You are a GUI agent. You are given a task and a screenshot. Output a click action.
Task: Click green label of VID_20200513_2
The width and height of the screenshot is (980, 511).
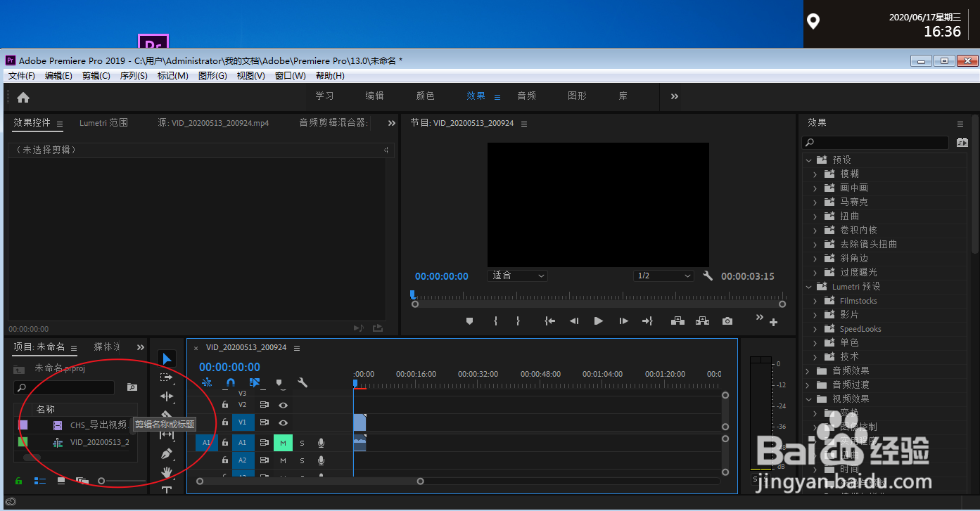pyautogui.click(x=23, y=442)
